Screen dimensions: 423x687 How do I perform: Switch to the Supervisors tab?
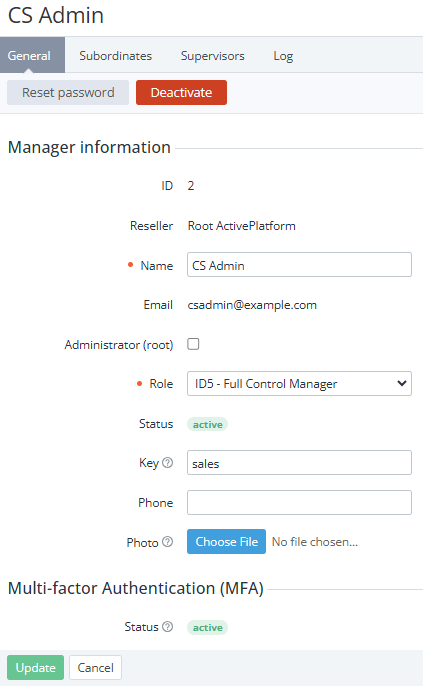[213, 56]
